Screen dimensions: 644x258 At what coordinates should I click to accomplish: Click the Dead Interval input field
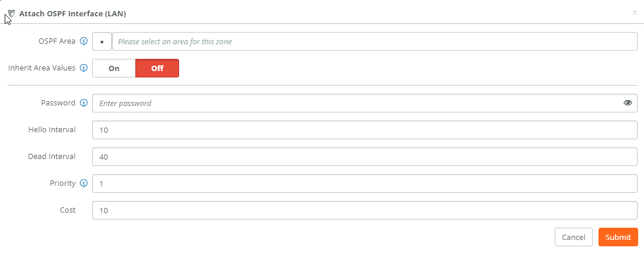coord(364,157)
